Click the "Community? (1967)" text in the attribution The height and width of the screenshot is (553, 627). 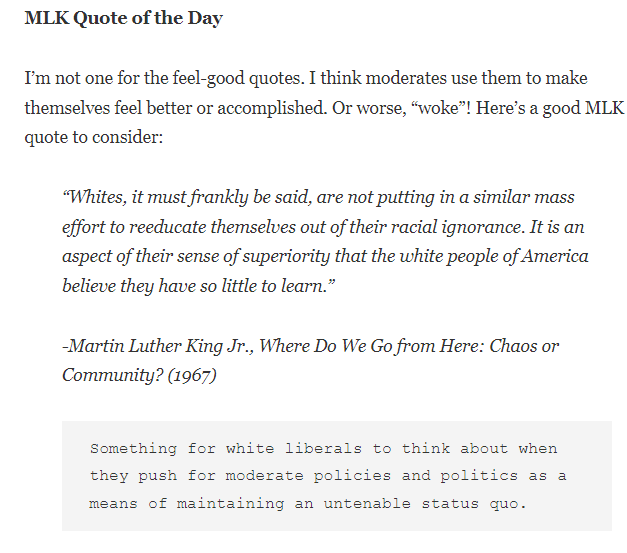tap(136, 375)
